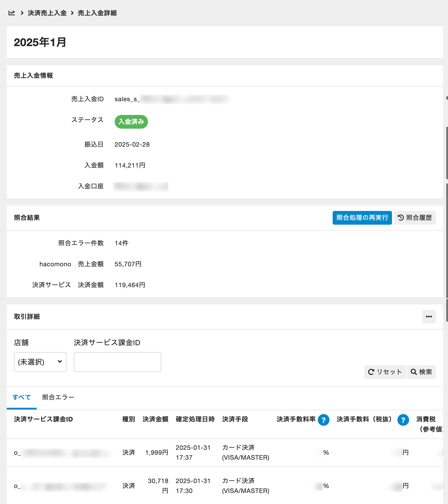Click 売上入金詳細 breadcrumb item
This screenshot has height=504, width=448.
97,13
